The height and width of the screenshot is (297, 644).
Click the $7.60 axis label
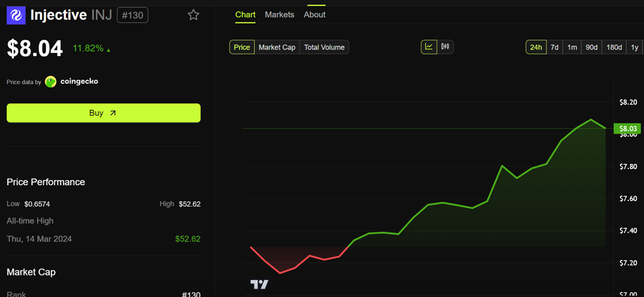tap(628, 198)
